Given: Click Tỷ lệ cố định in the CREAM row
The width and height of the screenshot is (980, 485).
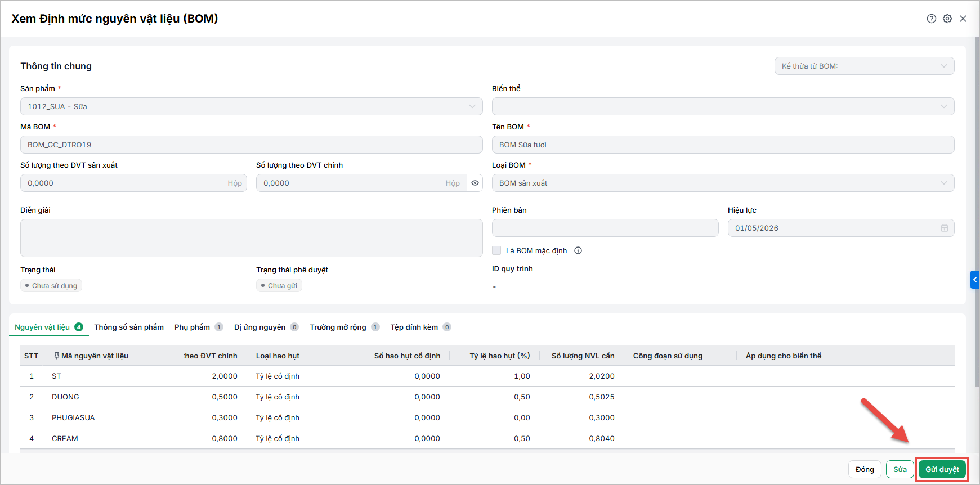Looking at the screenshot, I should (278, 438).
